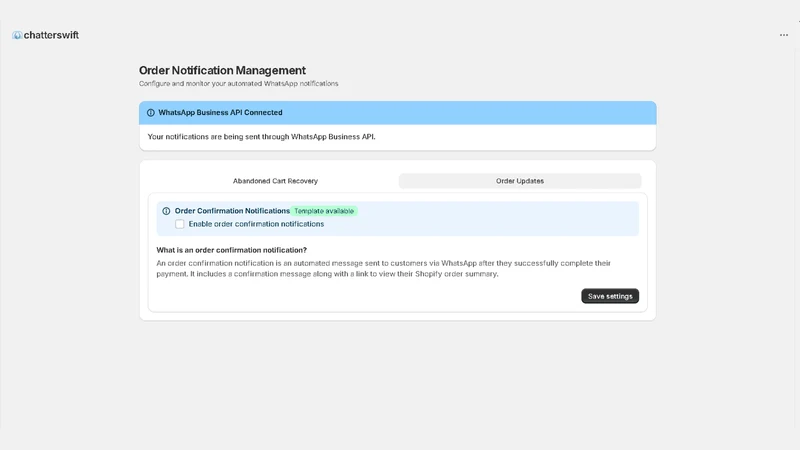Click the Order Confirmation Notifications title
This screenshot has width=800, height=450.
pos(232,211)
